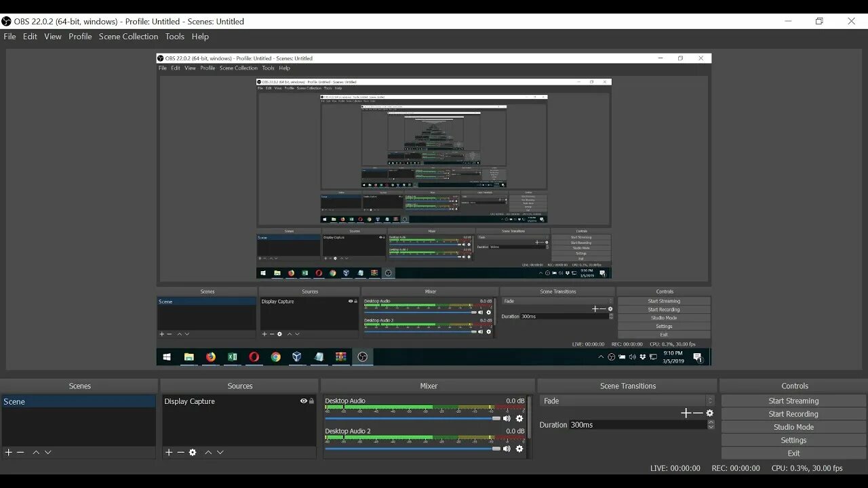The image size is (868, 488).
Task: Click the Desktop Audio 2 0.0 dB value
Action: click(515, 431)
